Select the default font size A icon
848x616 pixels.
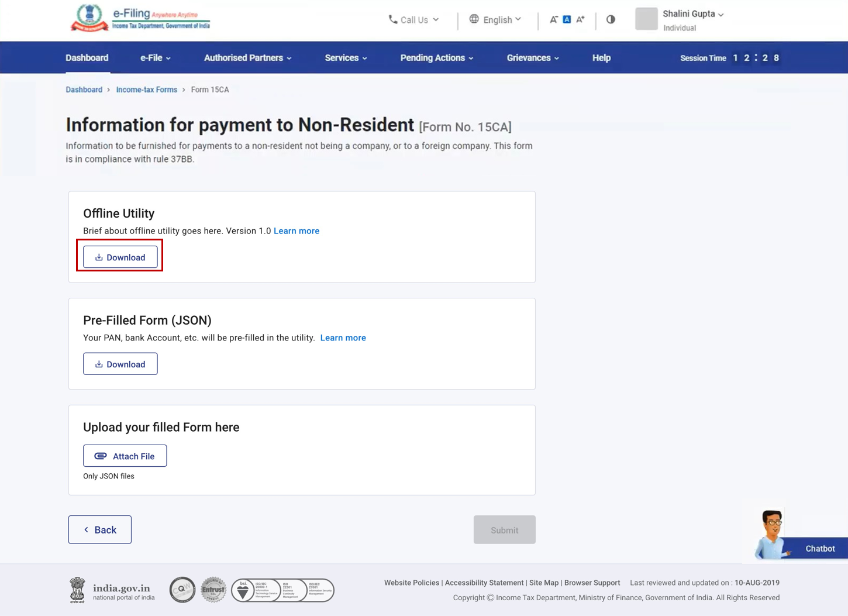(x=567, y=20)
